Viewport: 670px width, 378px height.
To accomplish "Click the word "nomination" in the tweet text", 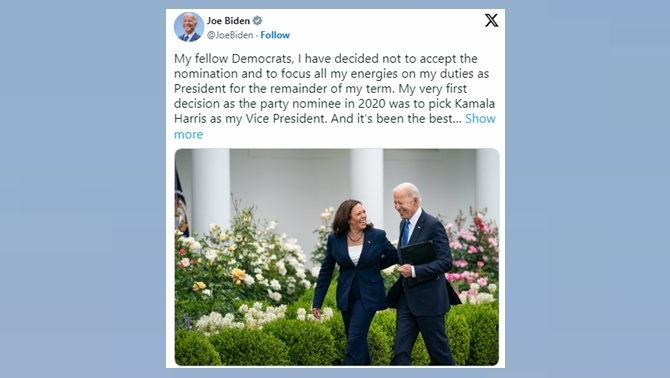I will click(206, 73).
